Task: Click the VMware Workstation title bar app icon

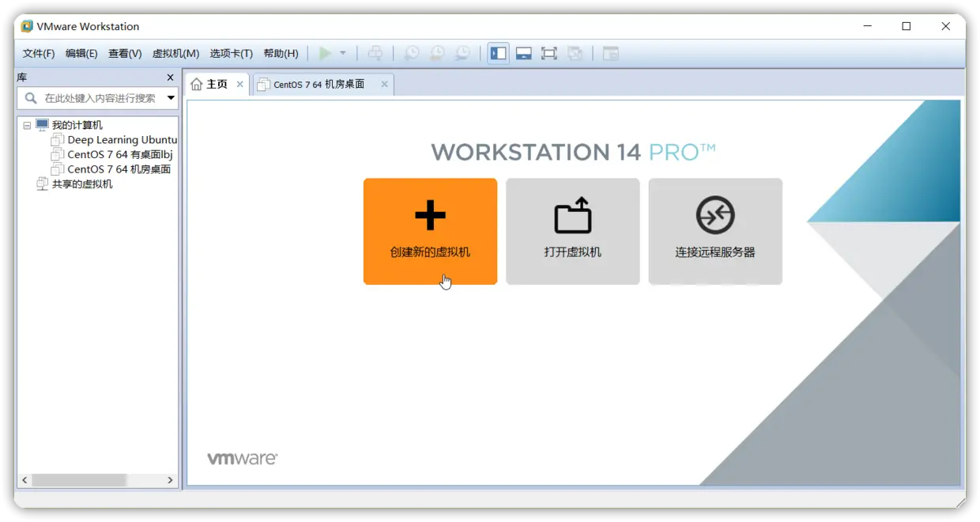Action: pyautogui.click(x=27, y=26)
